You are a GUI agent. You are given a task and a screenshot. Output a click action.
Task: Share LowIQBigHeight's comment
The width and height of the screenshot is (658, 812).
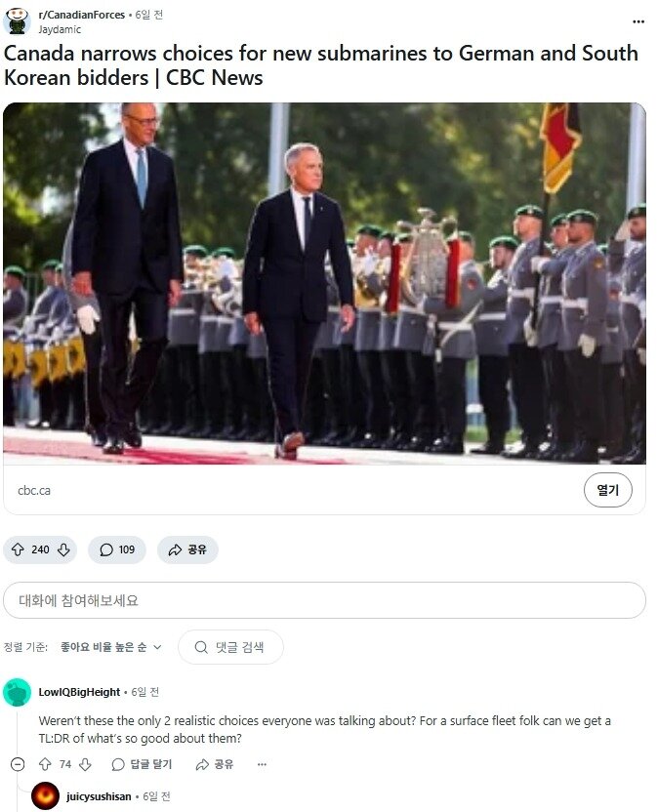point(215,764)
